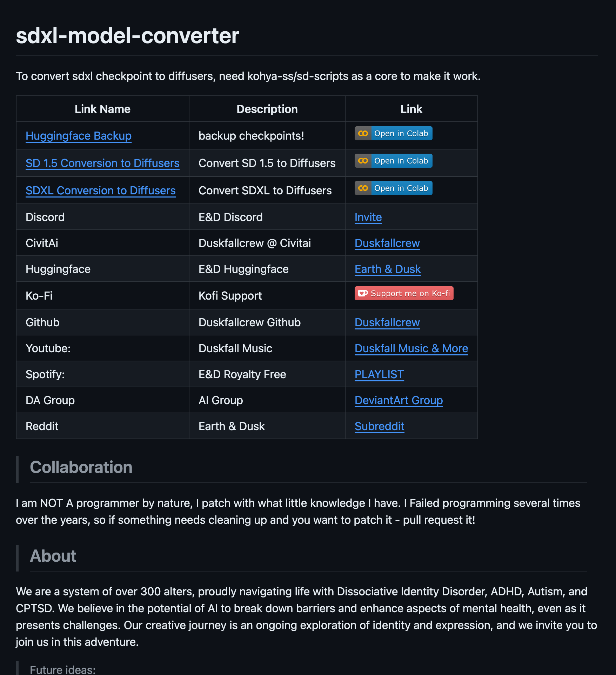Click the Link Name column header

click(102, 109)
